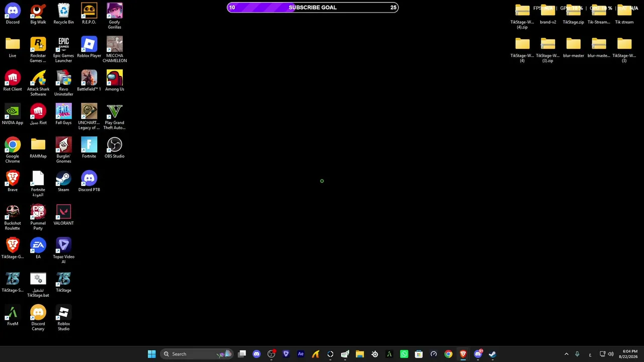The width and height of the screenshot is (644, 362).
Task: Open the EA app shortcut
Action: (38, 248)
